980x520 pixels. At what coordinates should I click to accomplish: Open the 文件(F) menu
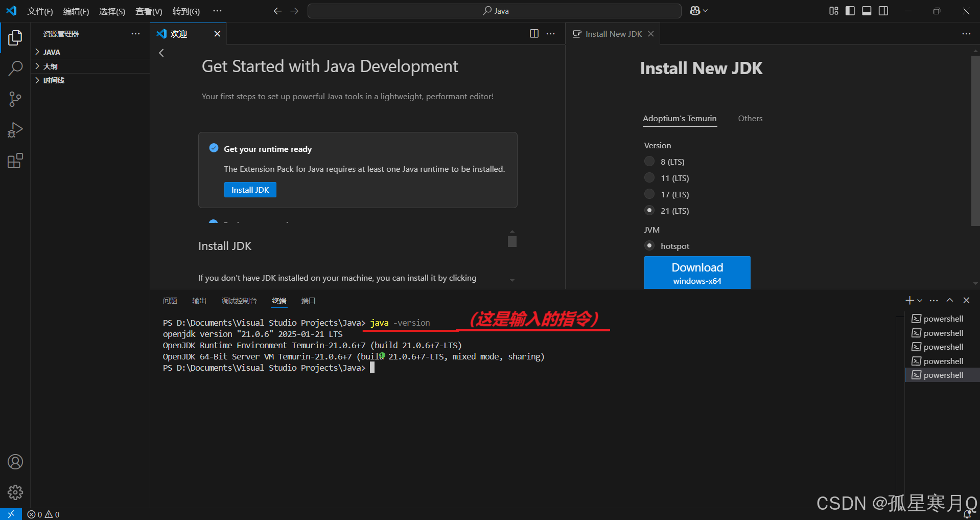click(40, 11)
